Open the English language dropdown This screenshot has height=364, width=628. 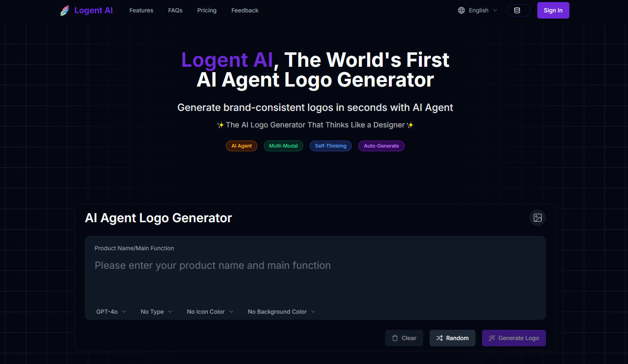tap(480, 10)
